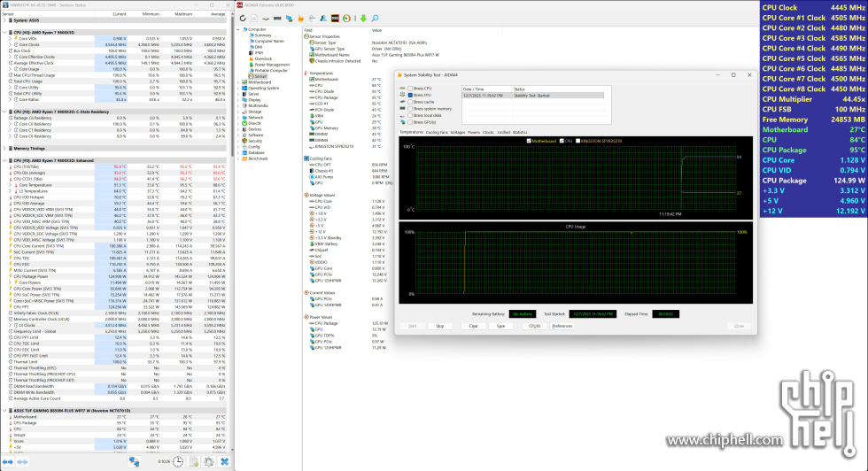Tick the Stress GPU(s) checkbox
The image size is (868, 471).
click(x=408, y=121)
